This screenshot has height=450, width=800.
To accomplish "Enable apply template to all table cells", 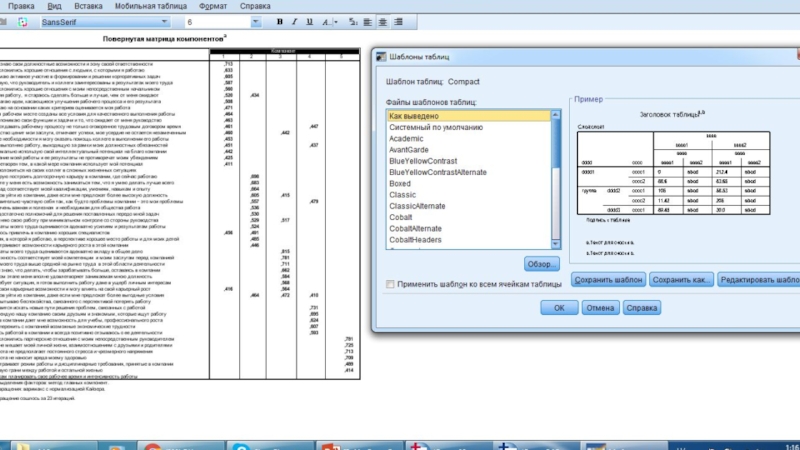I will tap(391, 285).
